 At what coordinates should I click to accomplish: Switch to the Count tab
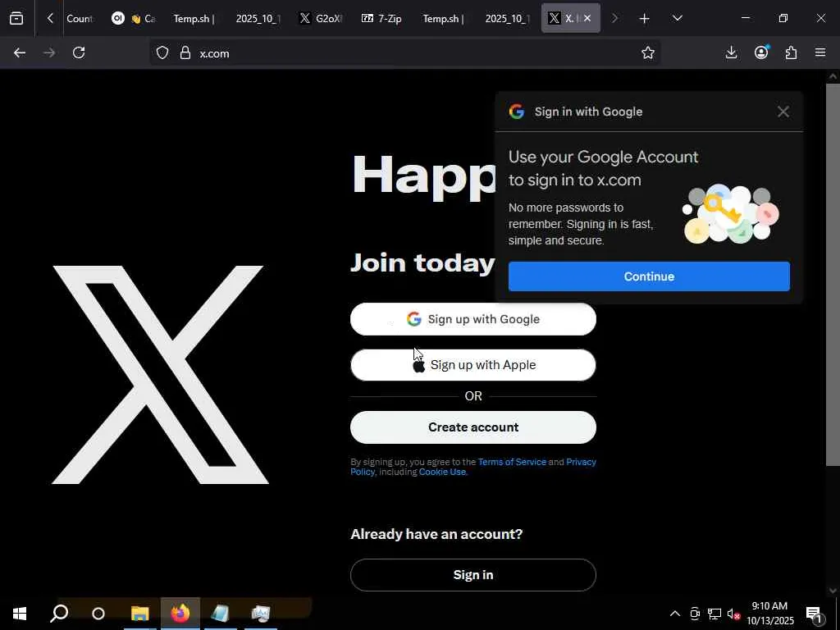pos(79,19)
